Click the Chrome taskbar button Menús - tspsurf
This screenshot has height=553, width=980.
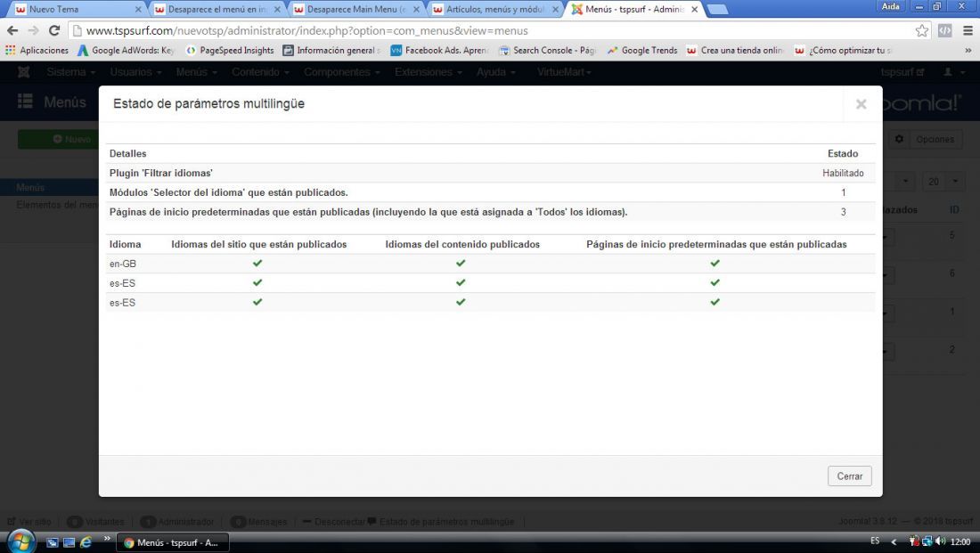click(172, 542)
